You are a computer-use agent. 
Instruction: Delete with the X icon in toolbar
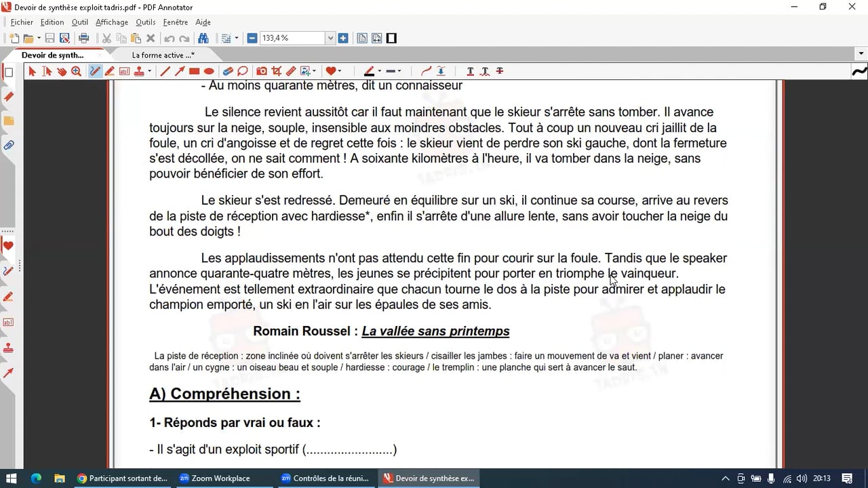coord(151,38)
